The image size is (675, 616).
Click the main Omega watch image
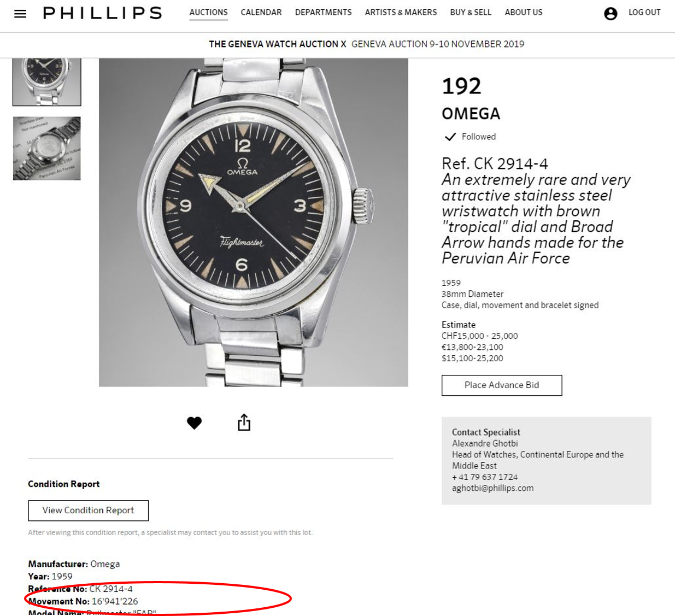253,222
